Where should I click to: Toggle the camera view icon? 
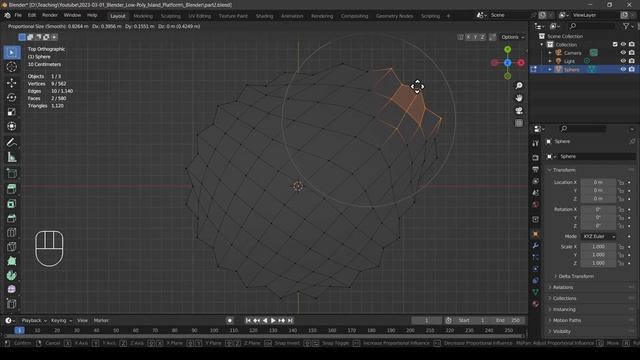click(x=519, y=111)
